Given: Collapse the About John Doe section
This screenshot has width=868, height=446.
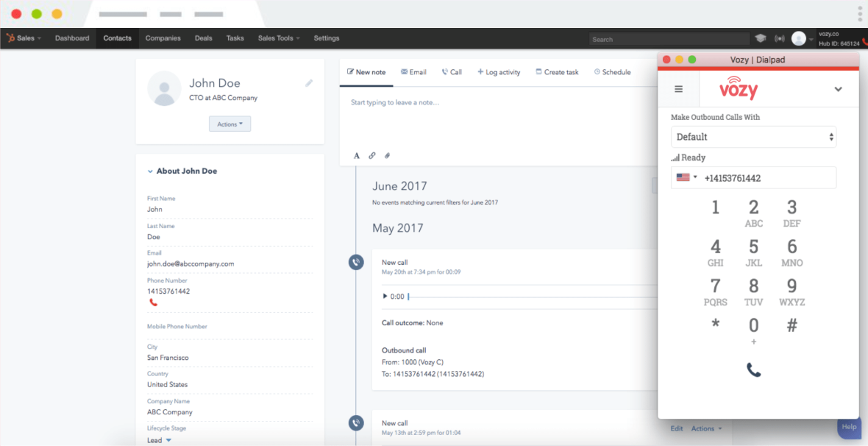Looking at the screenshot, I should point(152,171).
